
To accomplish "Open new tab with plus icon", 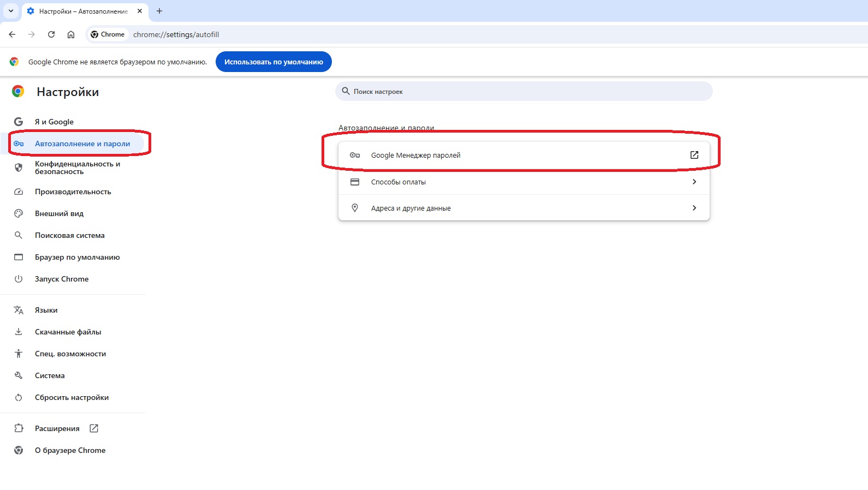I will pyautogui.click(x=159, y=11).
